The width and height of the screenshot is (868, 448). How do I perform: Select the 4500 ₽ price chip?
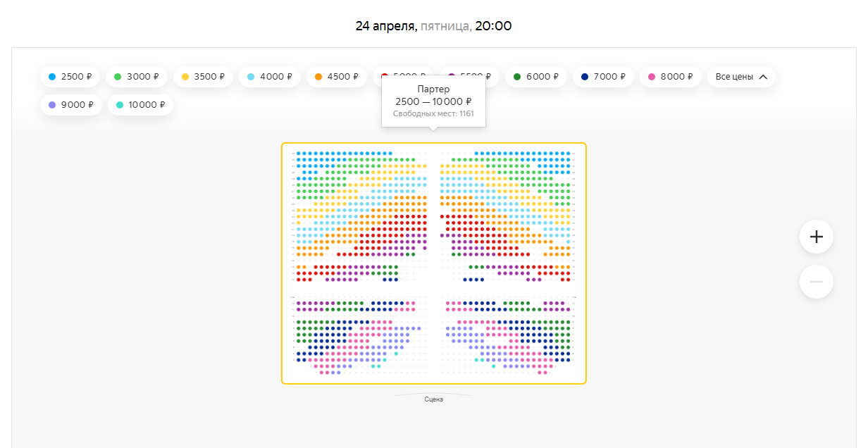[337, 77]
